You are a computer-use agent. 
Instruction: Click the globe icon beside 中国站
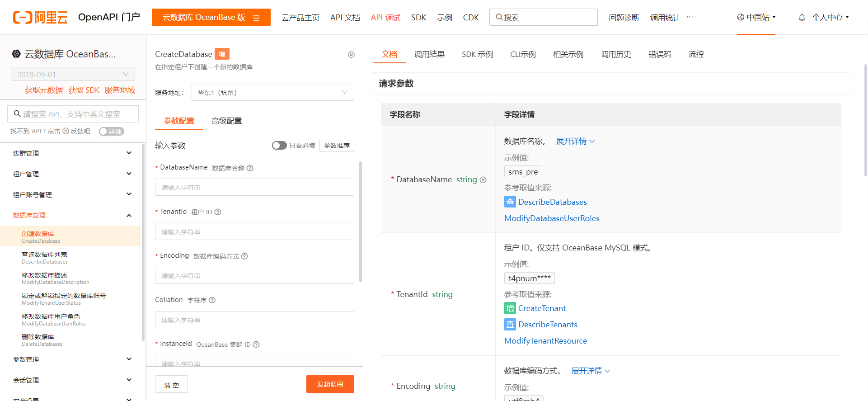coord(741,17)
